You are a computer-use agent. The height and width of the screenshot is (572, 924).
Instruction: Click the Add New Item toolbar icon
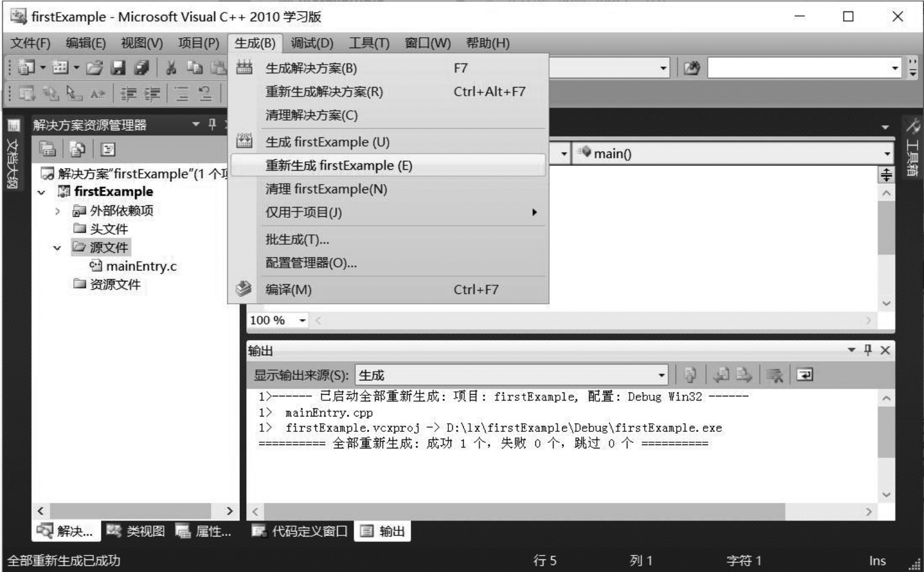60,67
